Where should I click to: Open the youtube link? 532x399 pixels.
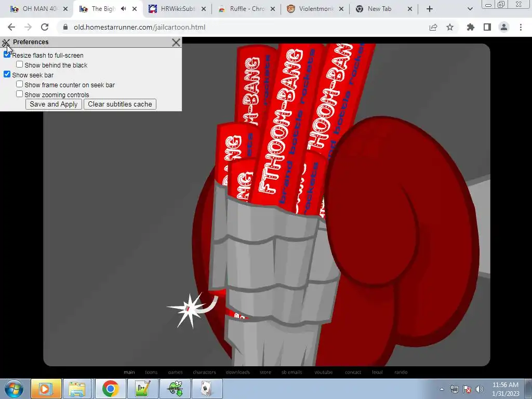coord(323,372)
